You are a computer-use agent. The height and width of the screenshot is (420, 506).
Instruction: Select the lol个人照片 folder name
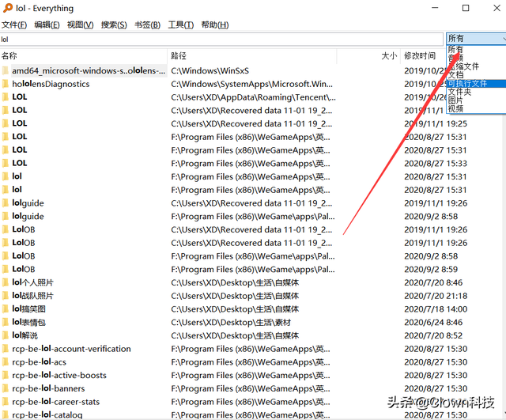click(32, 282)
